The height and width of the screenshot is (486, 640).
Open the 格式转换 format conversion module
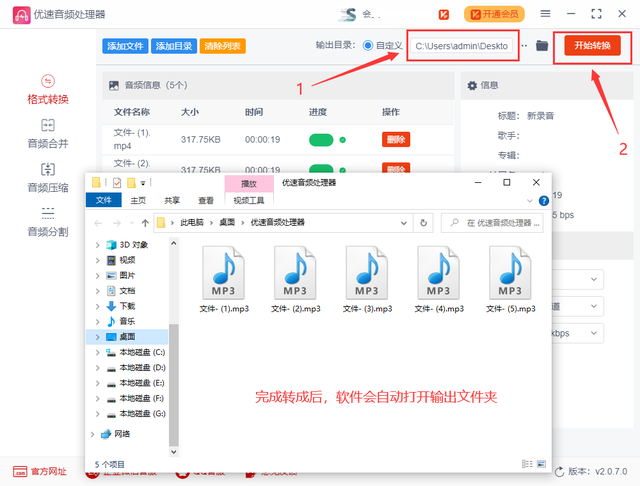point(48,89)
